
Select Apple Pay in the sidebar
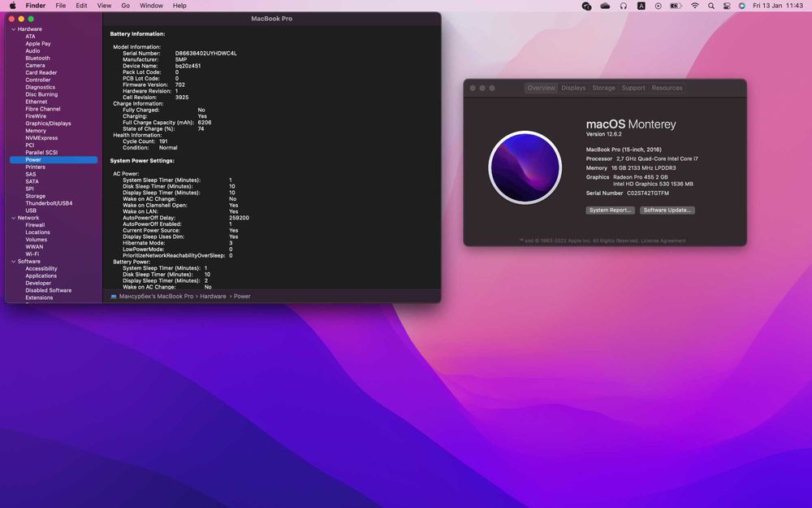38,44
